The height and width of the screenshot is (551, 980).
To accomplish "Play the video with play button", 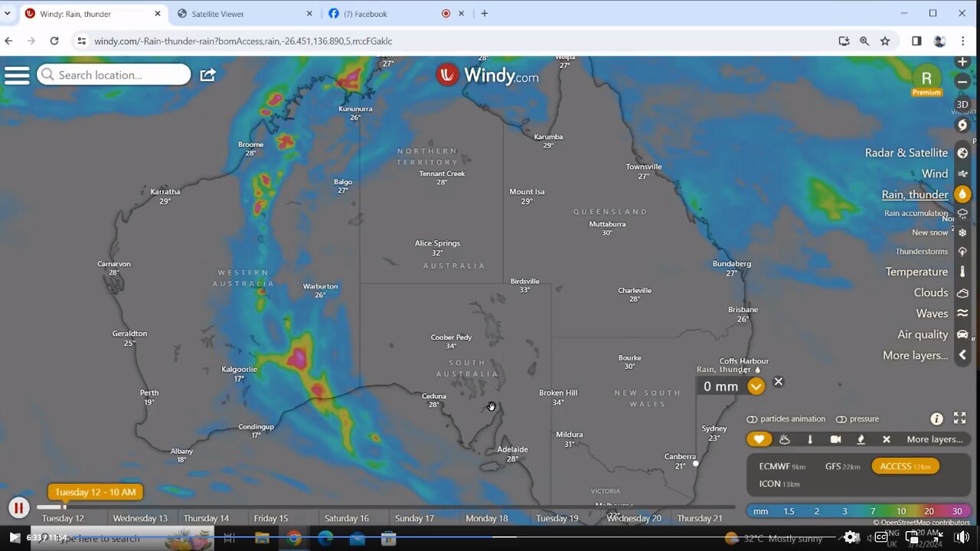I will [x=15, y=537].
